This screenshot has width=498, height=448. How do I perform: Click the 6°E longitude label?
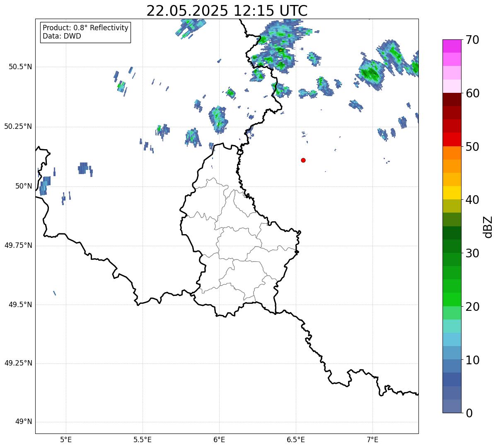coord(219,440)
